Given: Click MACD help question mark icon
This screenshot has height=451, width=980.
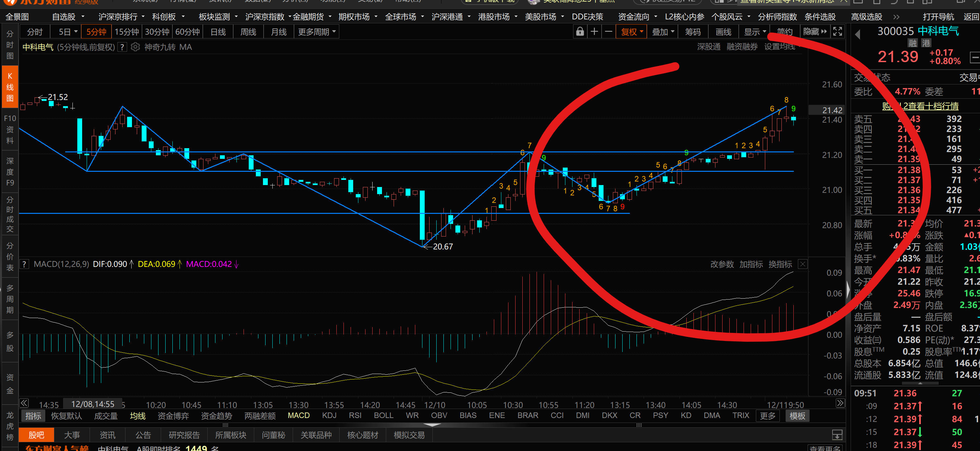Looking at the screenshot, I should click(24, 264).
